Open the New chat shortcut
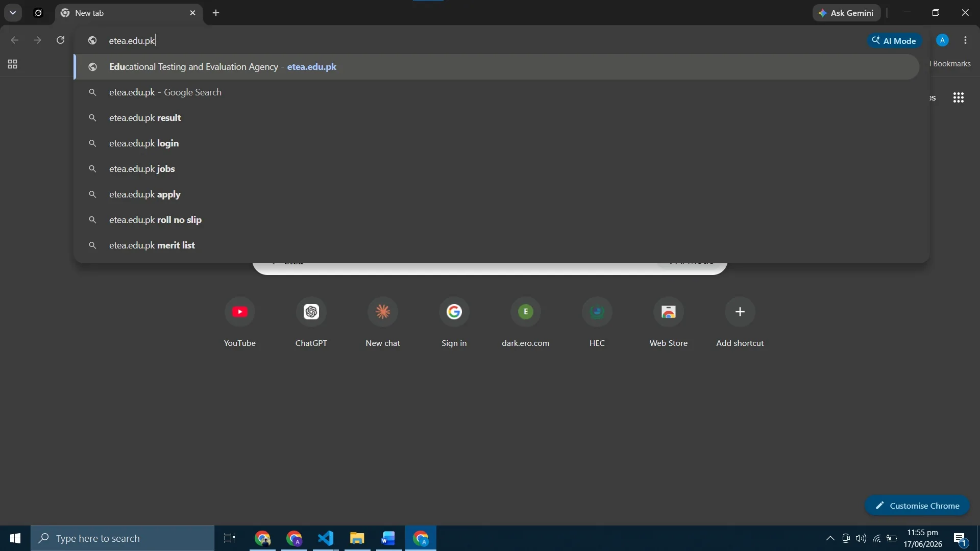Image resolution: width=980 pixels, height=551 pixels. pyautogui.click(x=383, y=322)
